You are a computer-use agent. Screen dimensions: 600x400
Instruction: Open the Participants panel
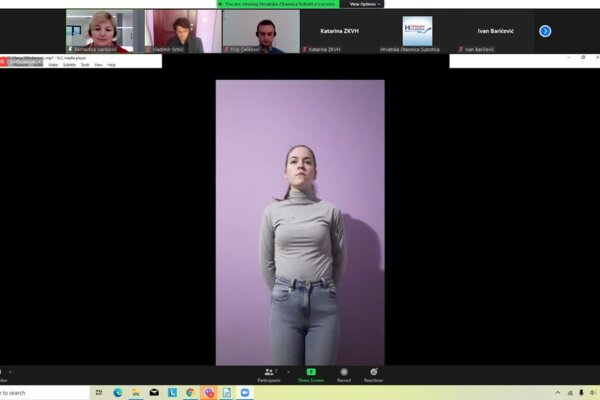pyautogui.click(x=268, y=374)
